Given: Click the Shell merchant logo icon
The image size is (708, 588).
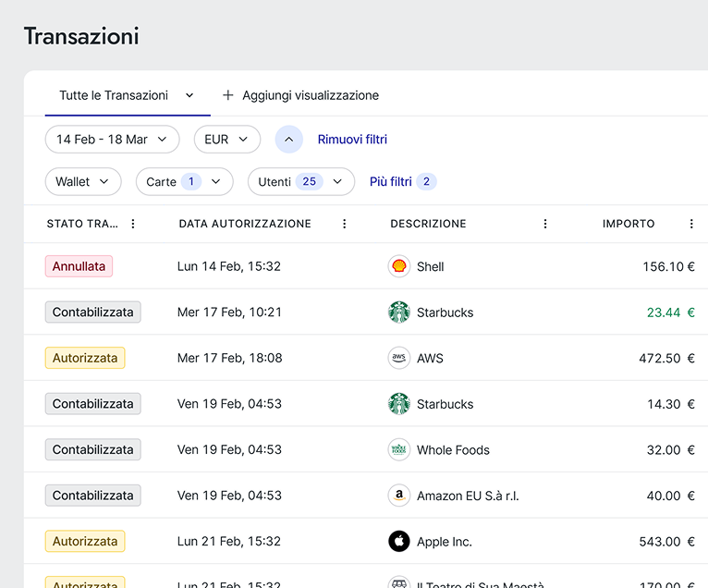Looking at the screenshot, I should [398, 266].
